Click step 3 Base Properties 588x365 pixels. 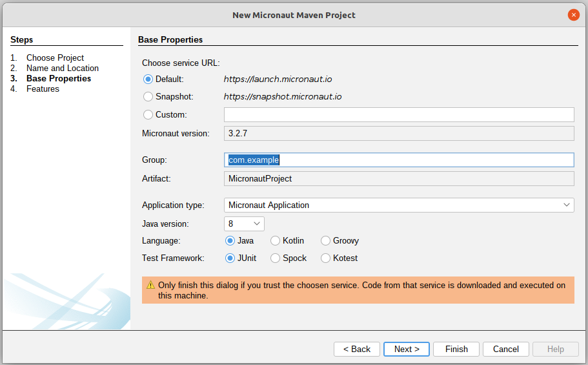[59, 78]
